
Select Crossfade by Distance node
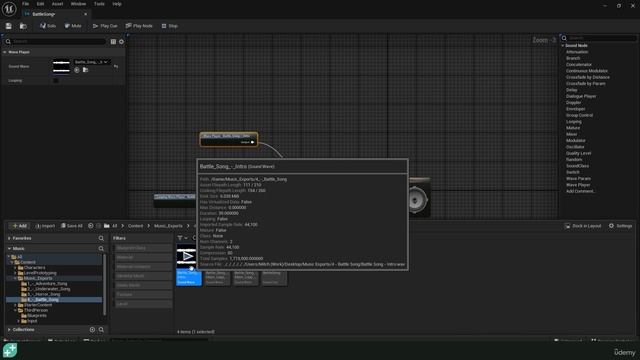click(588, 77)
